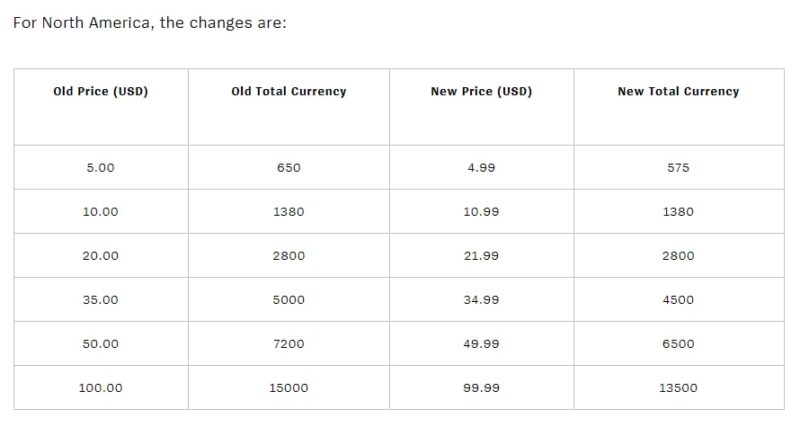800x427 pixels.
Task: Select the 21.99 new price cell
Action: pos(481,256)
